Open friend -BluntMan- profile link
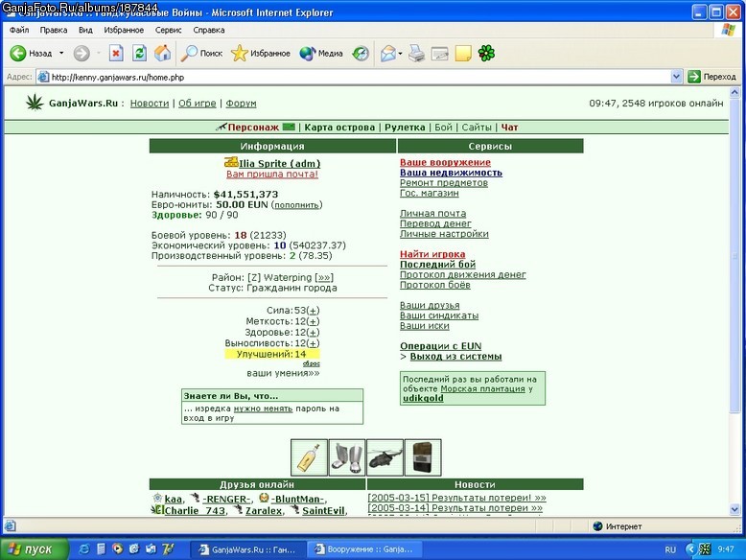 coord(297,499)
